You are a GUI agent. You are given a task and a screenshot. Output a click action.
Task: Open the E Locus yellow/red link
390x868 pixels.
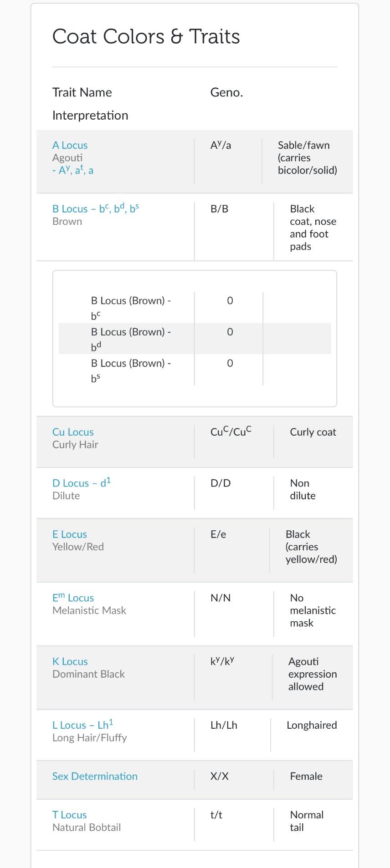(x=69, y=534)
